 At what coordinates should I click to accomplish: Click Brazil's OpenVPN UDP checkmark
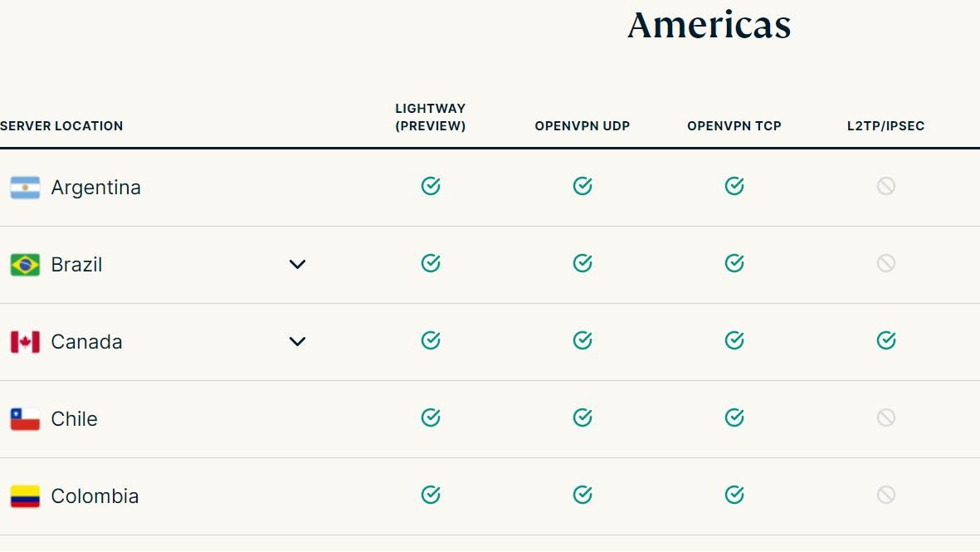[x=582, y=264]
